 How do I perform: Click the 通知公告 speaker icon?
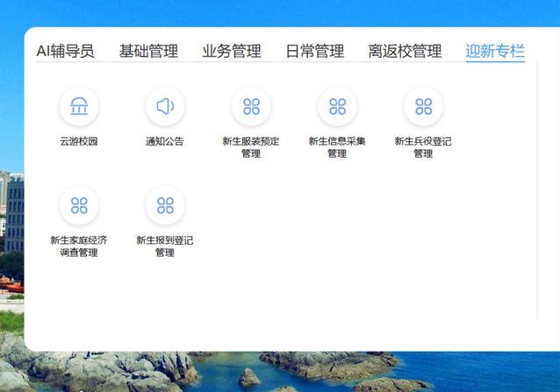(x=165, y=107)
